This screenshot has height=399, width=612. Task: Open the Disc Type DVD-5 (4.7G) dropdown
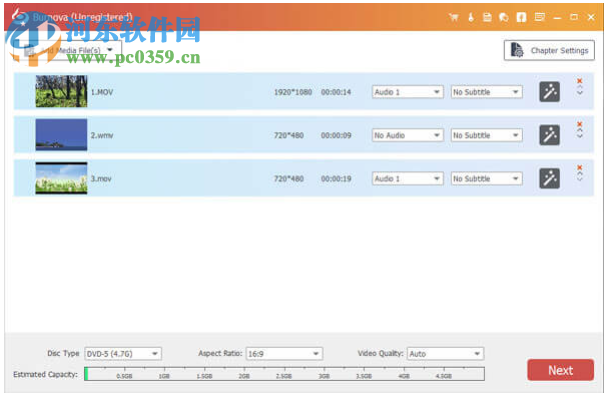(x=123, y=354)
